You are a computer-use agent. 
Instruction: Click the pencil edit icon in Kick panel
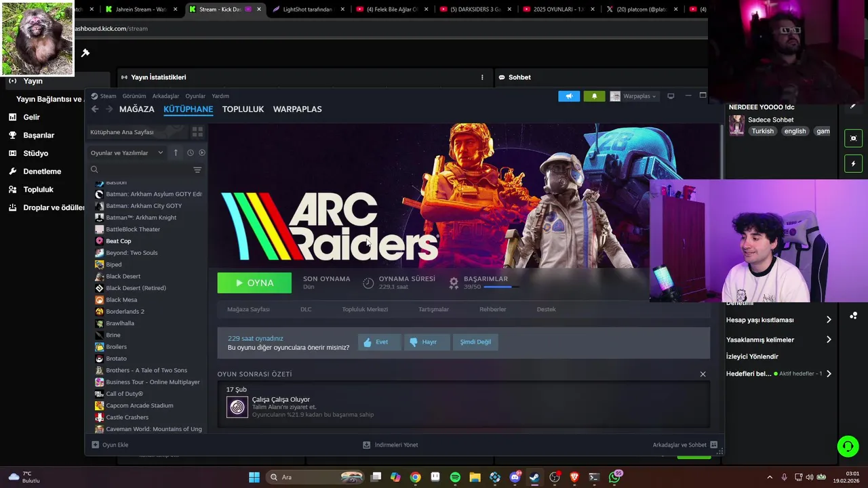(853, 106)
